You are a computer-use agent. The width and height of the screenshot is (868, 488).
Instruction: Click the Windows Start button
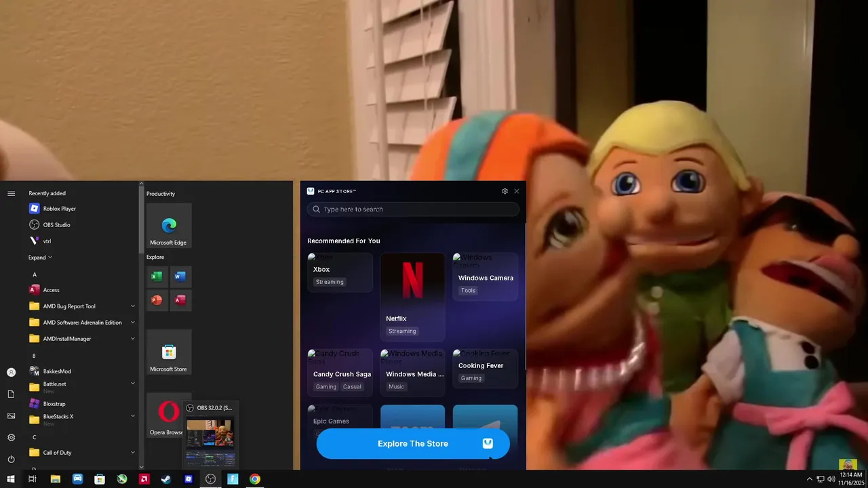(x=11, y=479)
